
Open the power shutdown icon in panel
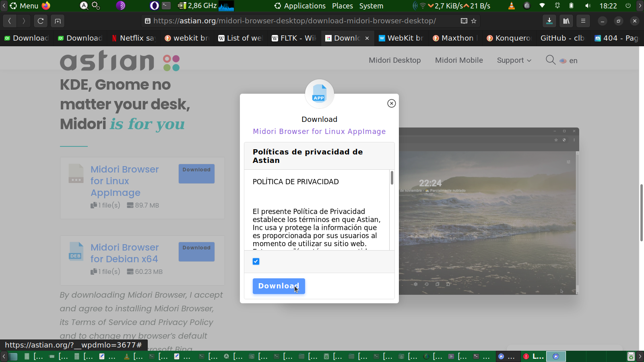[x=628, y=6]
